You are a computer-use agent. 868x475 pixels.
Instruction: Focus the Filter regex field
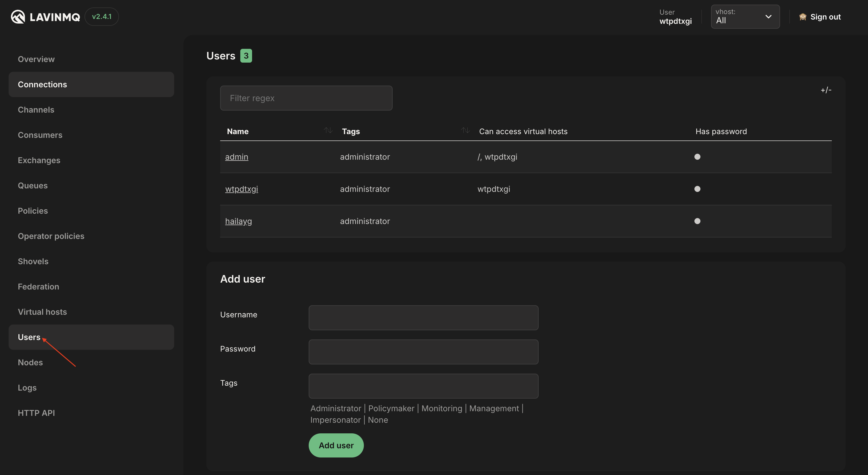(x=306, y=98)
